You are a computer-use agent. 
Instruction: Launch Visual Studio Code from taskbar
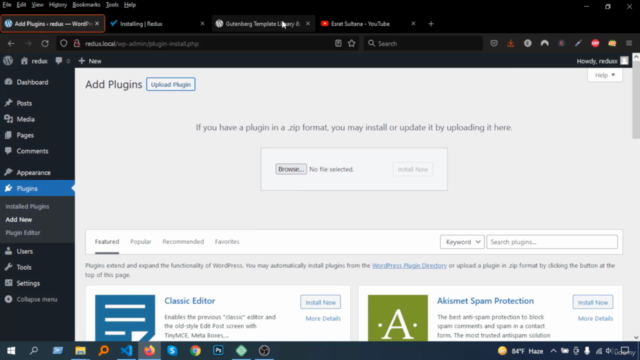coord(127,351)
